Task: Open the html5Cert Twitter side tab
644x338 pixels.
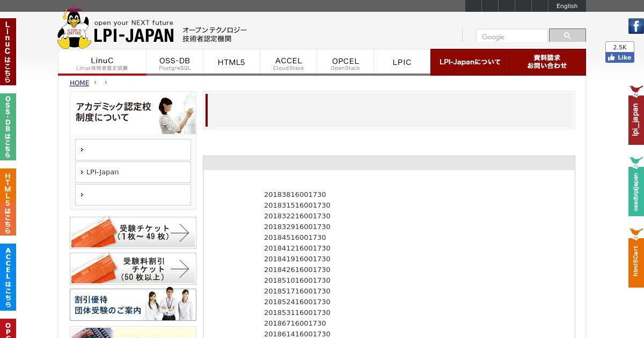Action: [636, 258]
